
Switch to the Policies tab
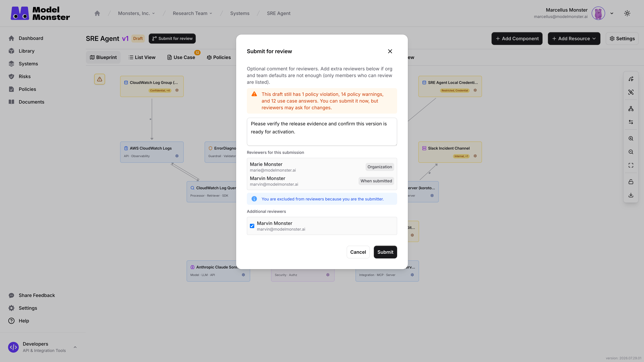[219, 57]
